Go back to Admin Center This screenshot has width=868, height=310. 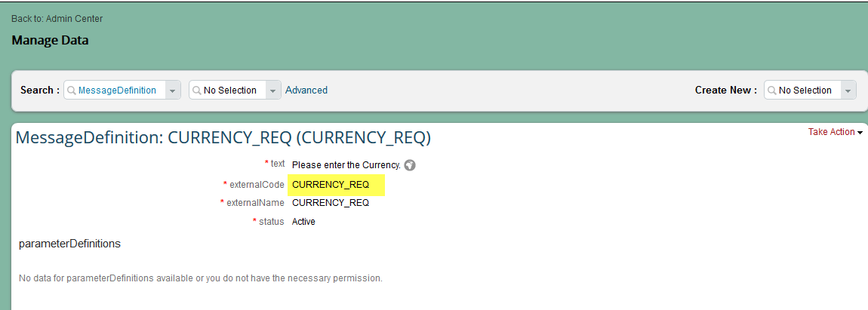pos(57,19)
